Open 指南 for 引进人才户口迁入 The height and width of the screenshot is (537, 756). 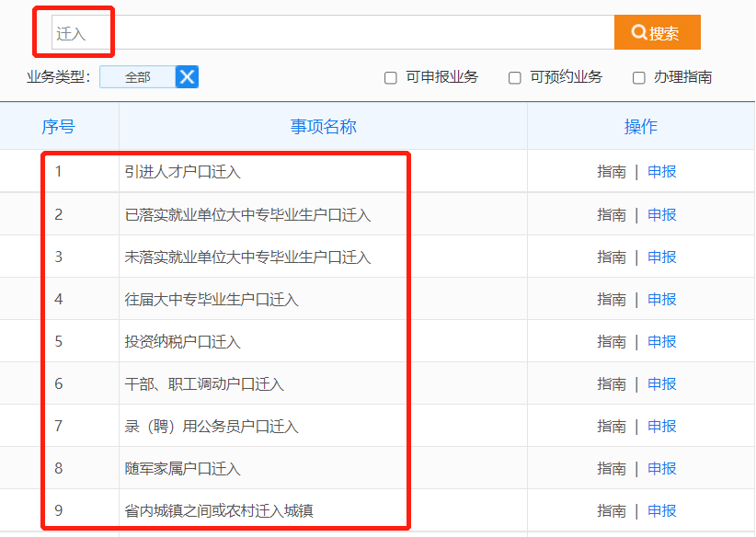point(612,171)
